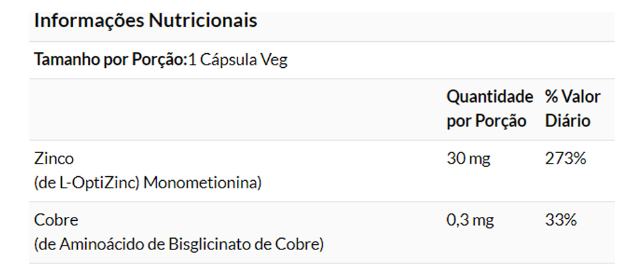This screenshot has height=276, width=644.
Task: Click the "Informações Nutricionais" heading
Action: pos(145,21)
